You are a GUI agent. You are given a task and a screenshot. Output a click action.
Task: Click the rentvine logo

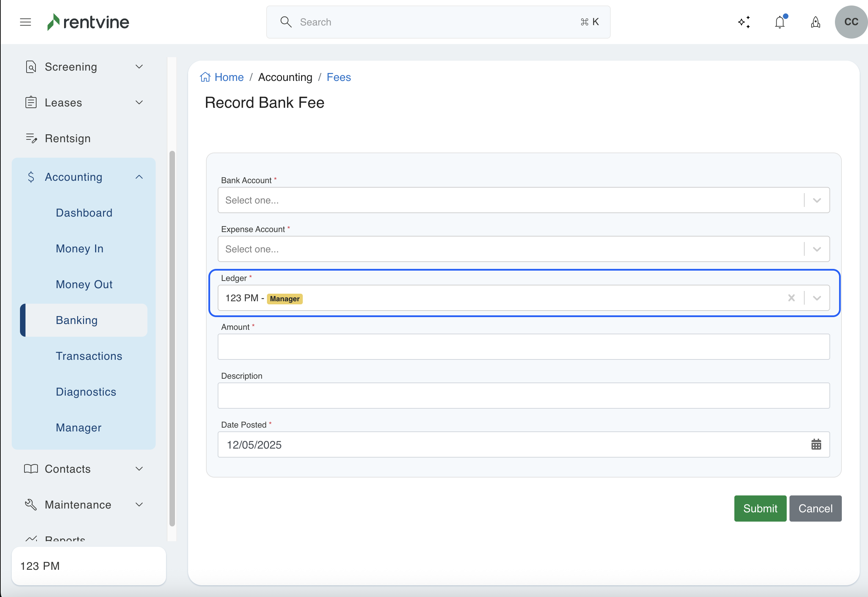coord(88,22)
